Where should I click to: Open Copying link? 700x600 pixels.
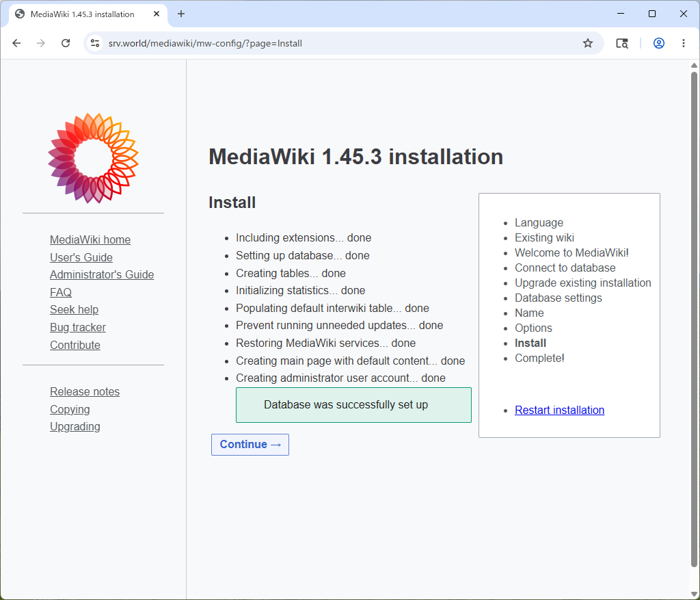tap(70, 410)
